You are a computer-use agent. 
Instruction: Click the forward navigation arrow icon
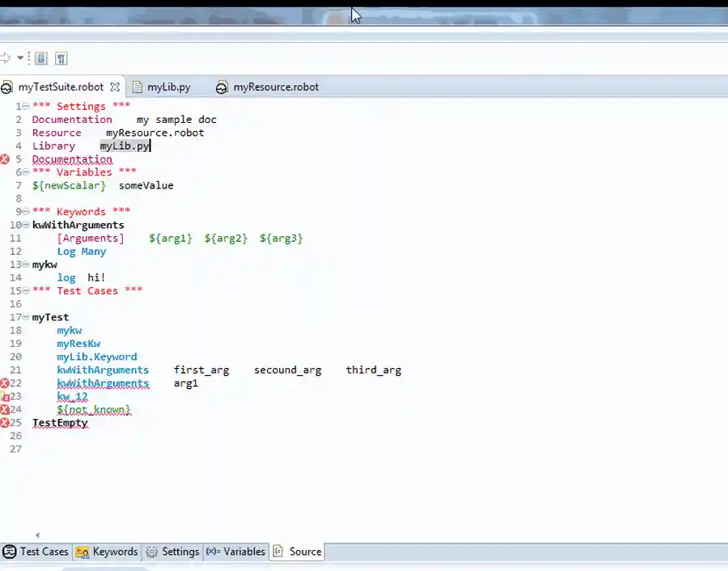click(x=6, y=58)
